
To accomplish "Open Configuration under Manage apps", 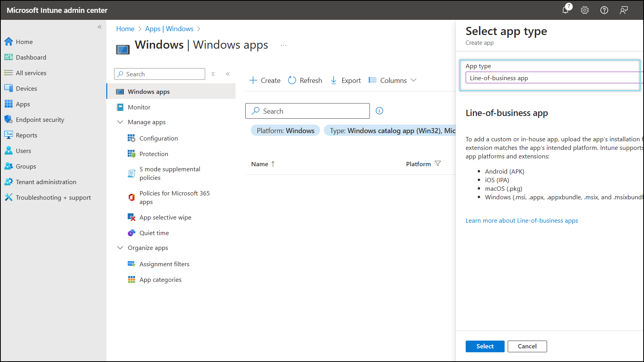I will pos(159,138).
